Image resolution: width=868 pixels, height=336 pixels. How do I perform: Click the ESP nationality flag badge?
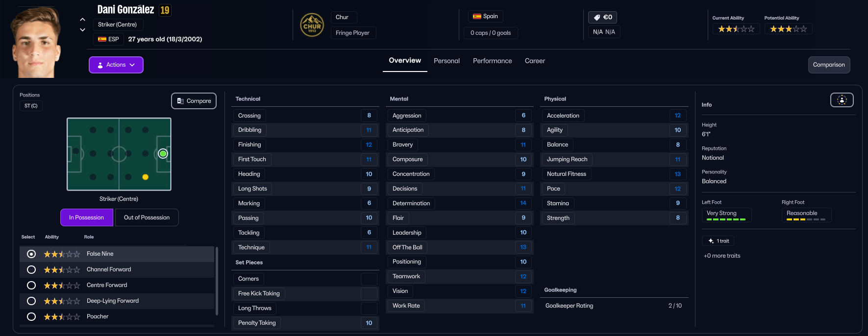pos(108,39)
